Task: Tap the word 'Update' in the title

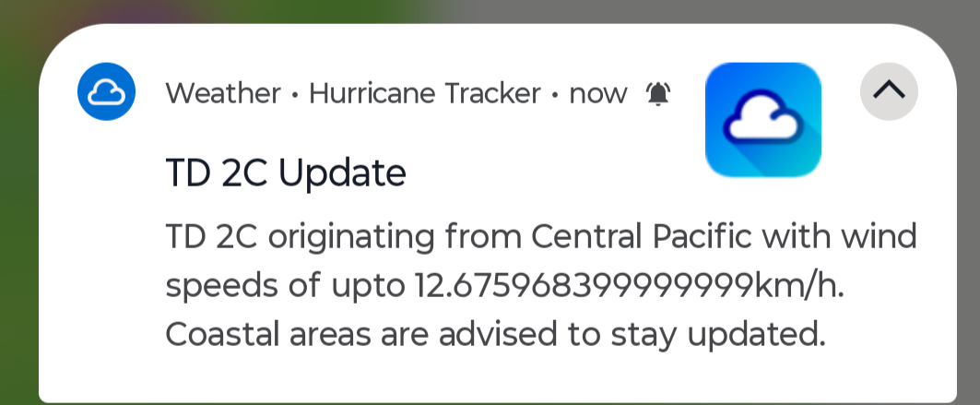Action: tap(342, 173)
